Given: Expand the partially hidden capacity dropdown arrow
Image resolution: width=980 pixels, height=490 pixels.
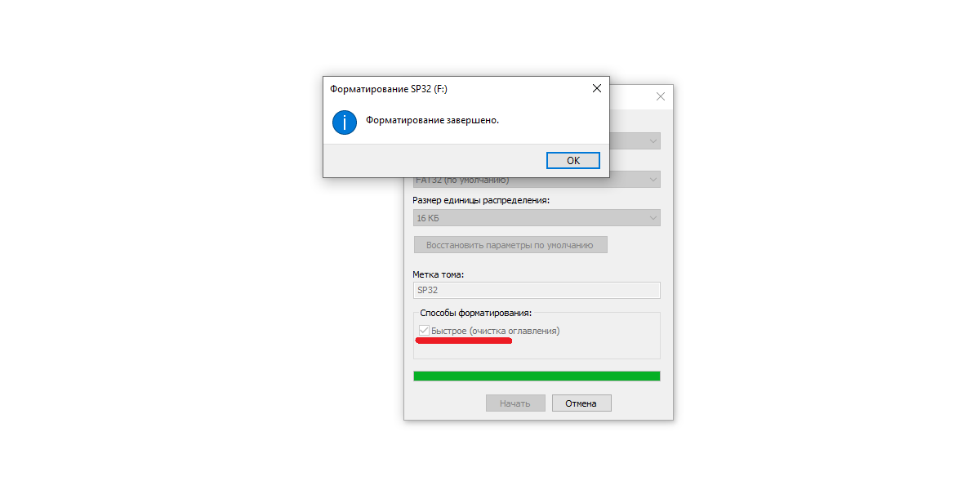Looking at the screenshot, I should click(x=653, y=141).
